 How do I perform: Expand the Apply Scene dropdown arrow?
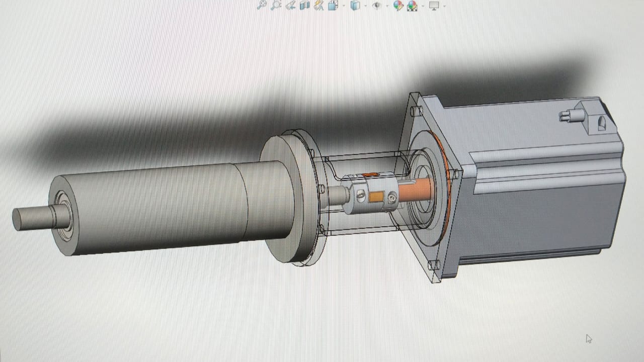tap(422, 6)
